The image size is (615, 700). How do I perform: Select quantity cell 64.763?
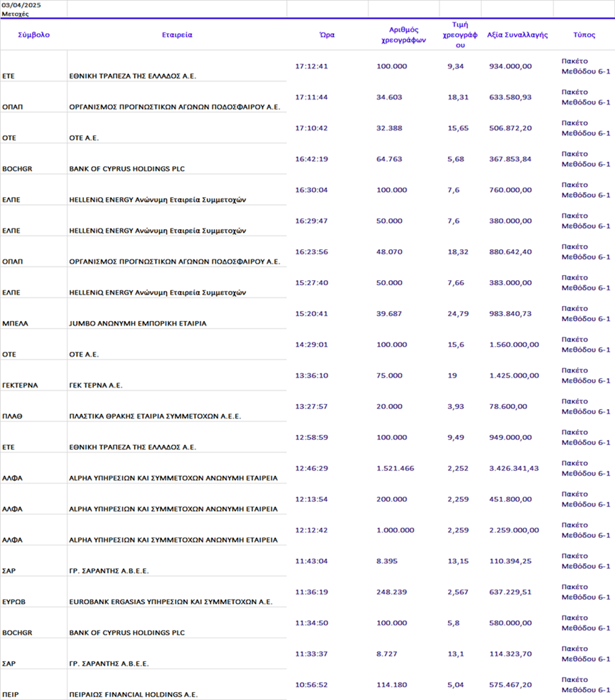point(389,159)
